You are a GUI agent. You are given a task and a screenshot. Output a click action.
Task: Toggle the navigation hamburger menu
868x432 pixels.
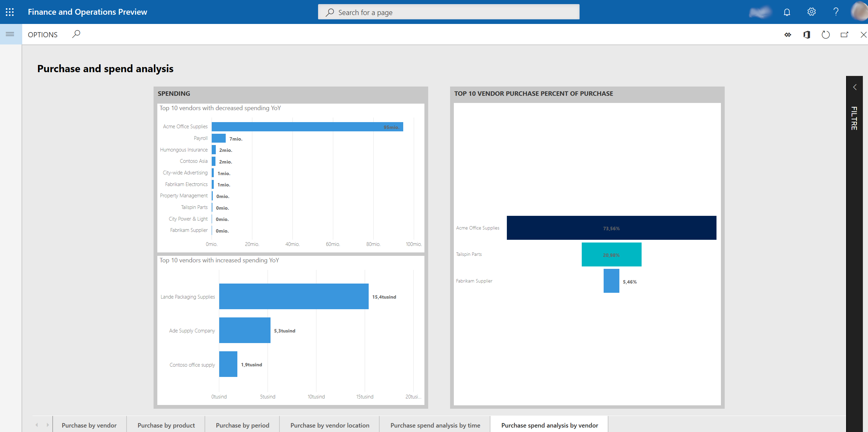tap(10, 34)
